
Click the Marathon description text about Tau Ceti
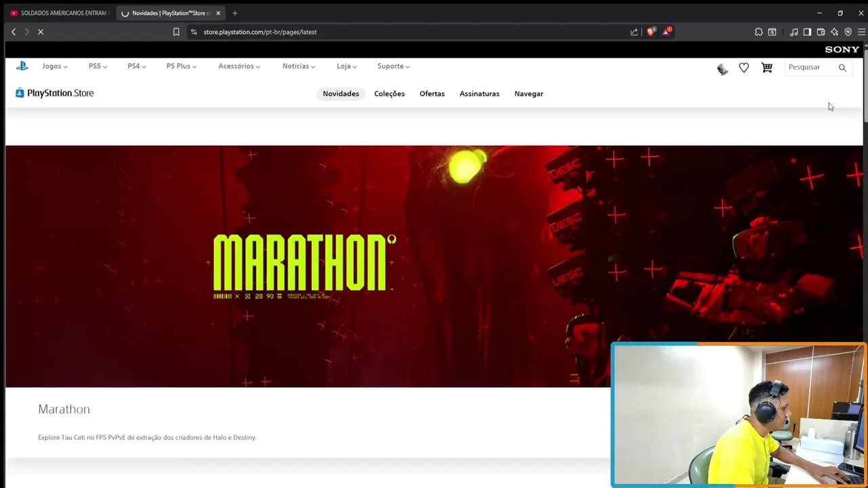(147, 438)
